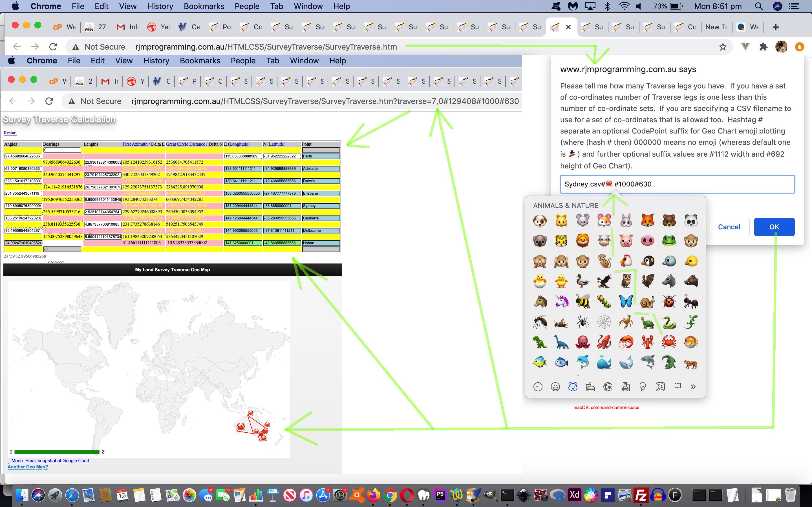Reload page with refresh button
812x507 pixels.
click(x=53, y=47)
